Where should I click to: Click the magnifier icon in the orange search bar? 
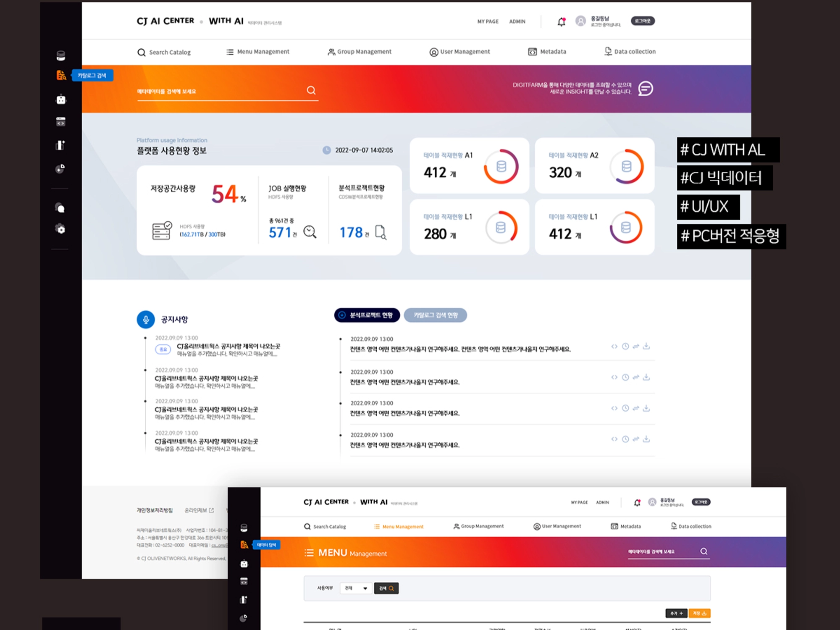311,90
